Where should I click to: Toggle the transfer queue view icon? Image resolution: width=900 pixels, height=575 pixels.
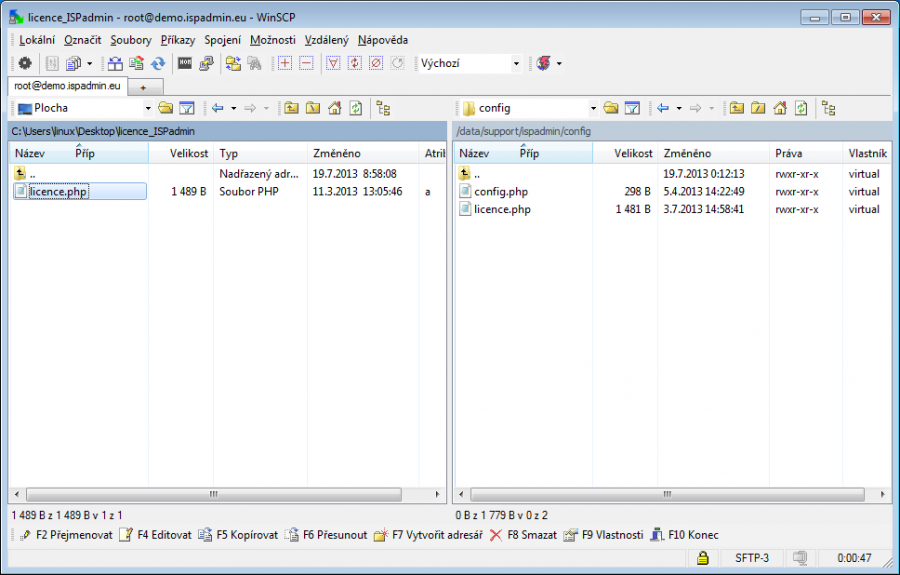tap(52, 63)
